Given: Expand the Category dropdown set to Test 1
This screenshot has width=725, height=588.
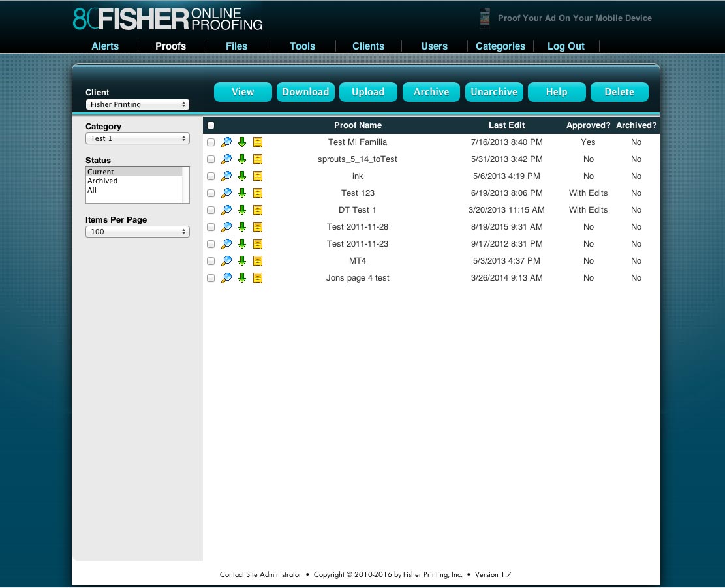Looking at the screenshot, I should pyautogui.click(x=137, y=138).
